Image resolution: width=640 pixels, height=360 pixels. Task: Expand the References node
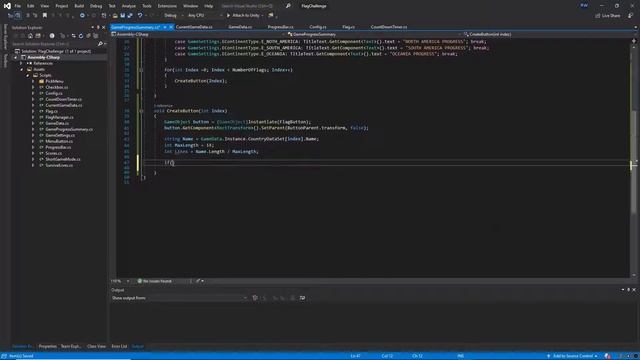click(22, 64)
